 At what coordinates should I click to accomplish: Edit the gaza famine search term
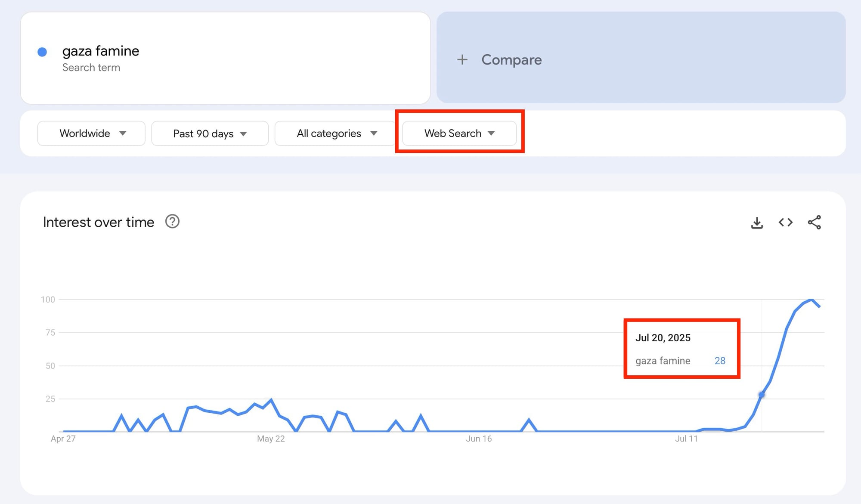click(101, 51)
